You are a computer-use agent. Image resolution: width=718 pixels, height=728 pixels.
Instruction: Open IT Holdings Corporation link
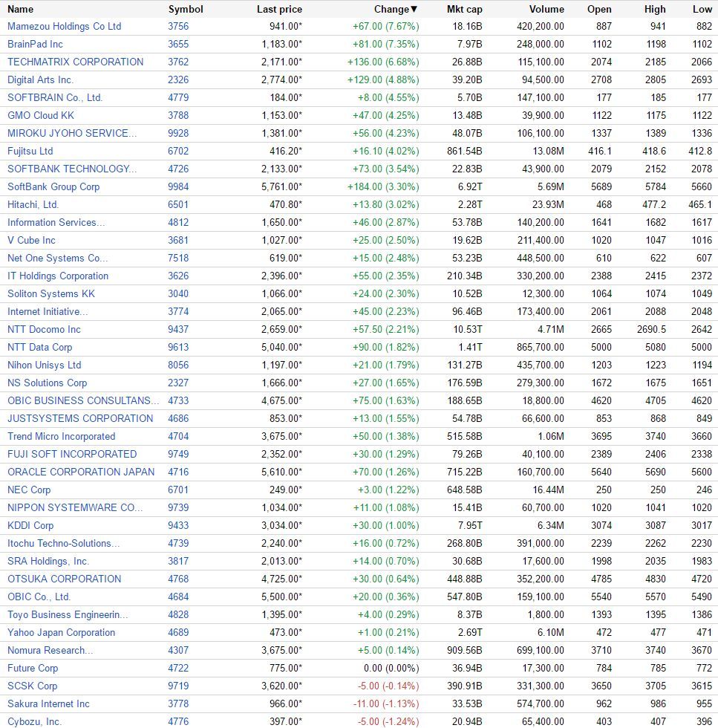58,276
